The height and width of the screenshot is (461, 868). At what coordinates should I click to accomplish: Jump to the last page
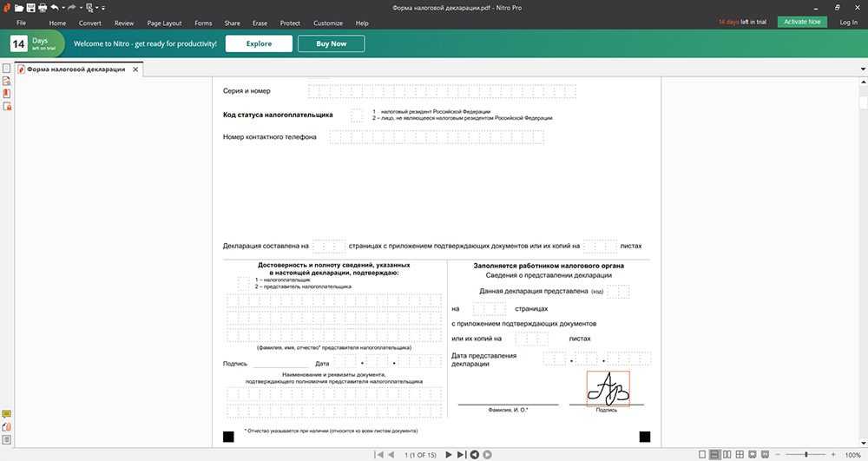(462, 454)
